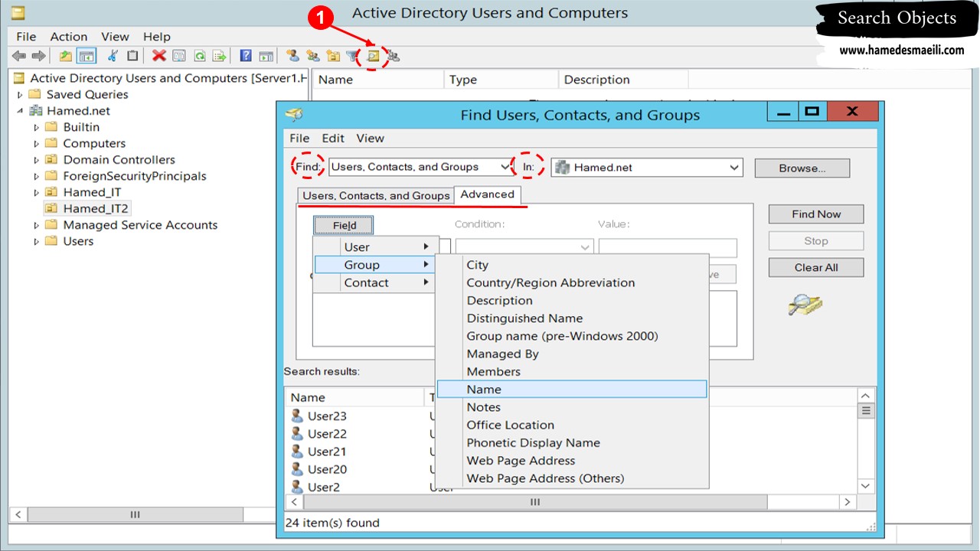Click the Cut scissors icon

point(113,56)
